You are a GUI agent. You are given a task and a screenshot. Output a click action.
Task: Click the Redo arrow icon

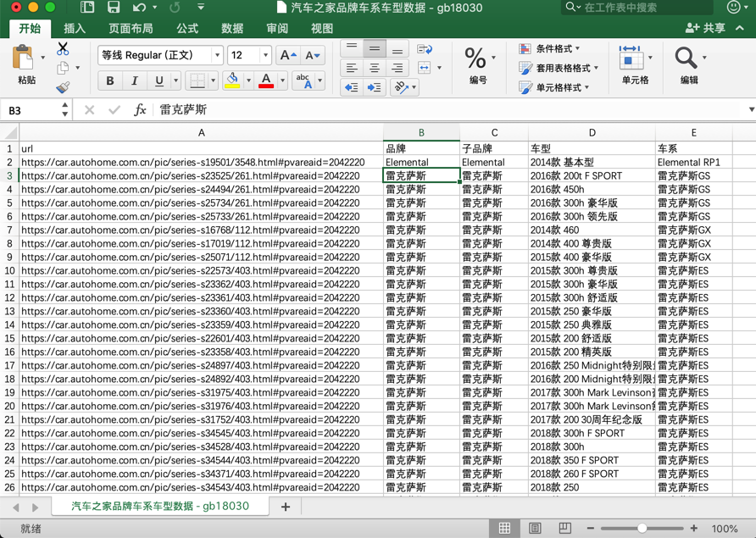(175, 8)
